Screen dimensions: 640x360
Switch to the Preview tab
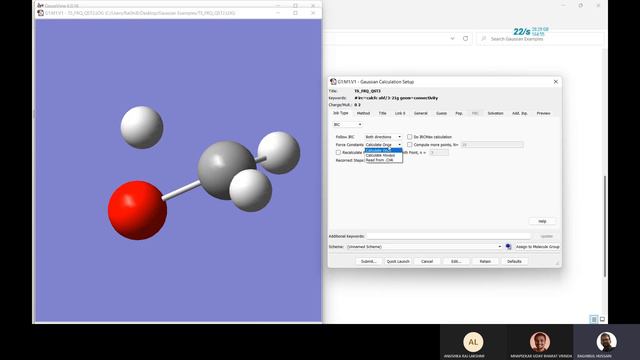(x=543, y=113)
